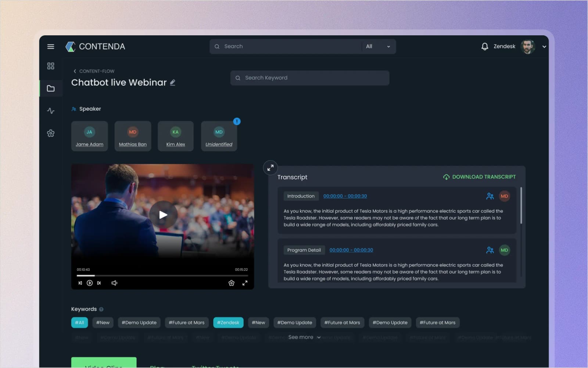Viewport: 588px width, 368px height.
Task: Play the webinar video
Action: point(163,215)
